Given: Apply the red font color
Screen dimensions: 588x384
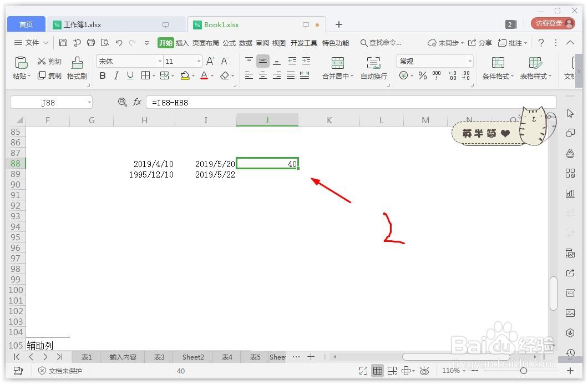Looking at the screenshot, I should pos(204,76).
